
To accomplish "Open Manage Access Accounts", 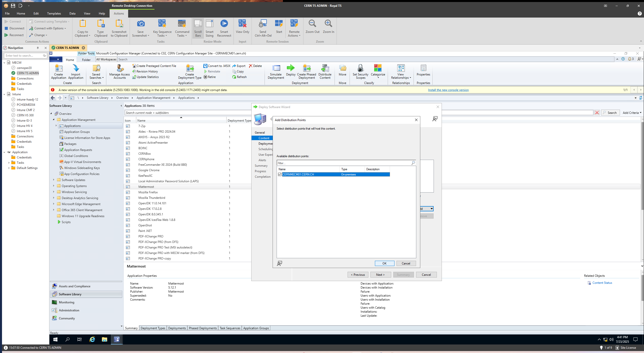I will pos(119,72).
